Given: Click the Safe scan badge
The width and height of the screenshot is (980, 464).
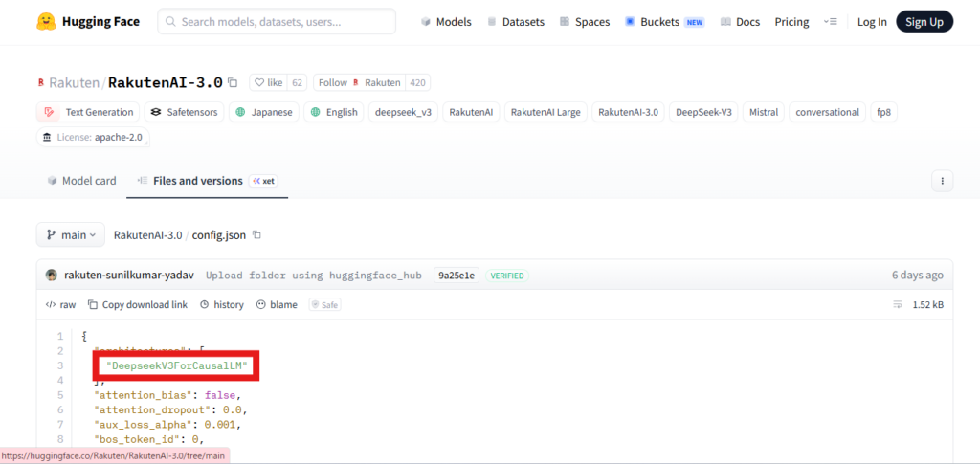Looking at the screenshot, I should point(325,305).
